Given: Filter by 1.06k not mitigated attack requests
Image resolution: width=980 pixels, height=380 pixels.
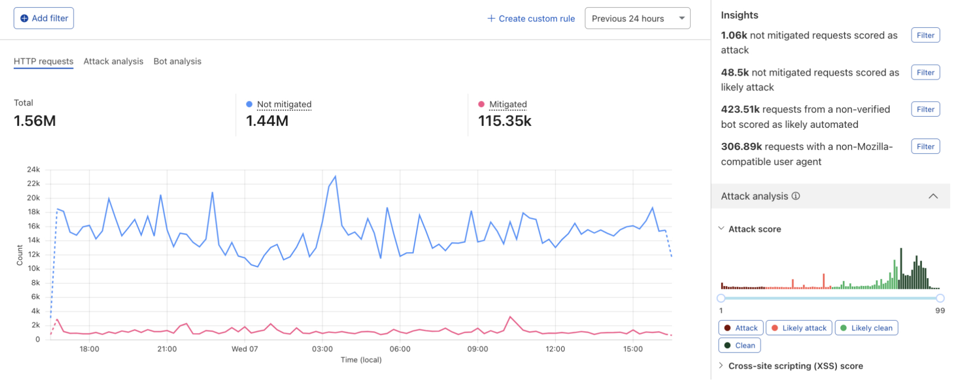Looking at the screenshot, I should pyautogui.click(x=926, y=35).
